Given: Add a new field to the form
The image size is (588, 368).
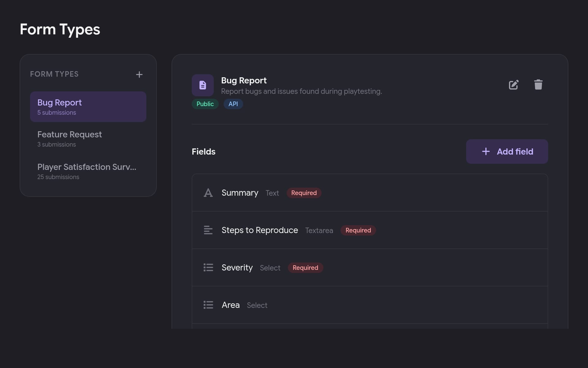Looking at the screenshot, I should pyautogui.click(x=507, y=151).
